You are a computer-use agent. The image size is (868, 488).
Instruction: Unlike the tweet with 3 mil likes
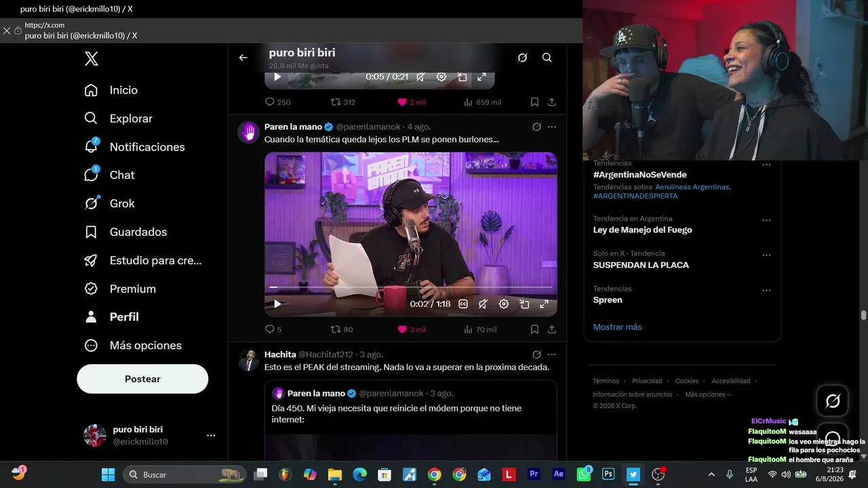pyautogui.click(x=411, y=329)
